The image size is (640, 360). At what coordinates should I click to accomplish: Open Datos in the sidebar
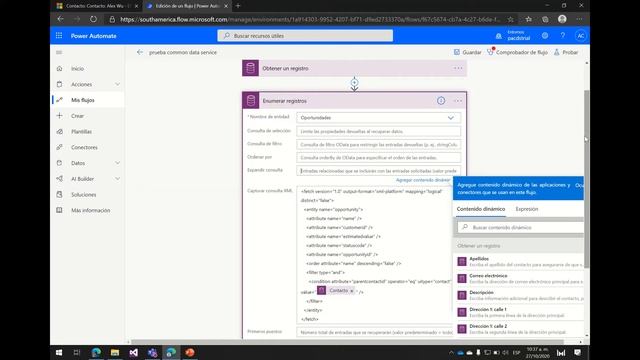pos(78,163)
